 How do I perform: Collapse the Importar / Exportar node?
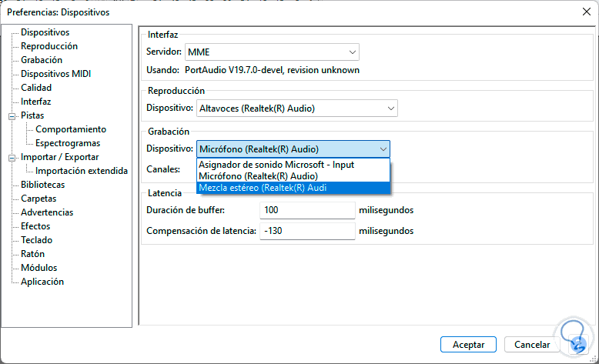click(x=12, y=157)
